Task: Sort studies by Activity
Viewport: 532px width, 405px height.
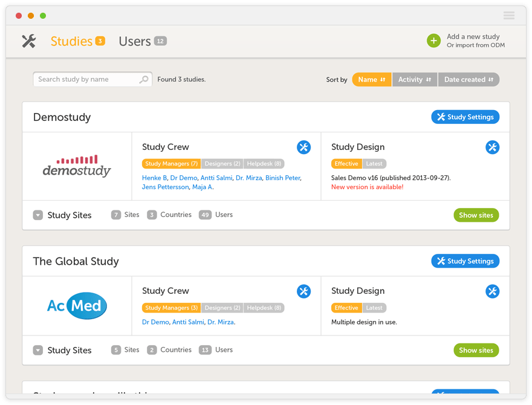Action: pyautogui.click(x=414, y=79)
